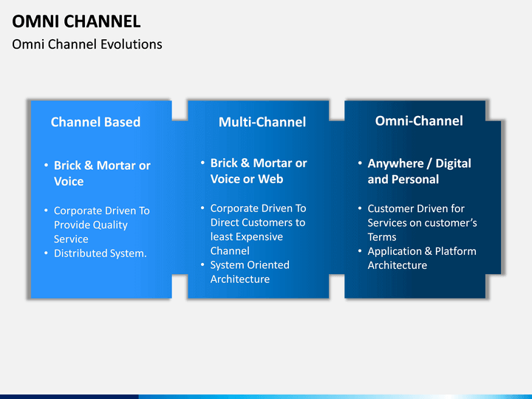Viewport: 532px width, 399px height.
Task: Select Anywhere / Digital and Personal bullet
Action: (420, 171)
